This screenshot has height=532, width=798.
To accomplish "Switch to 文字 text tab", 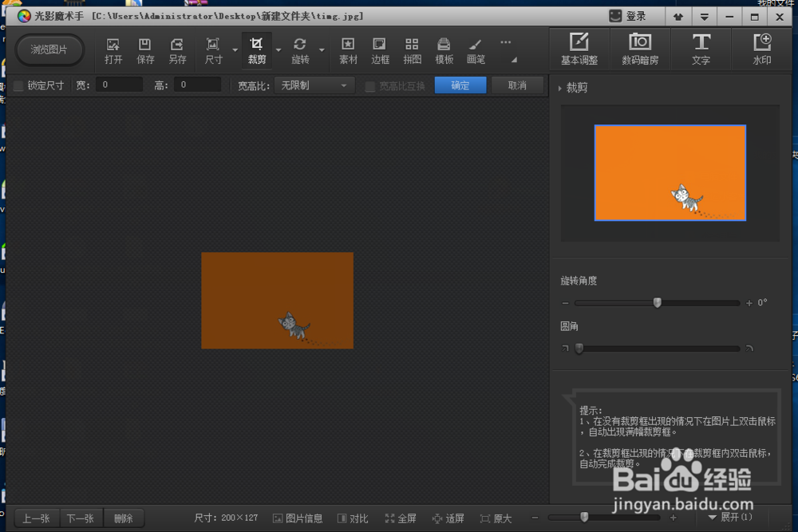I will (701, 49).
